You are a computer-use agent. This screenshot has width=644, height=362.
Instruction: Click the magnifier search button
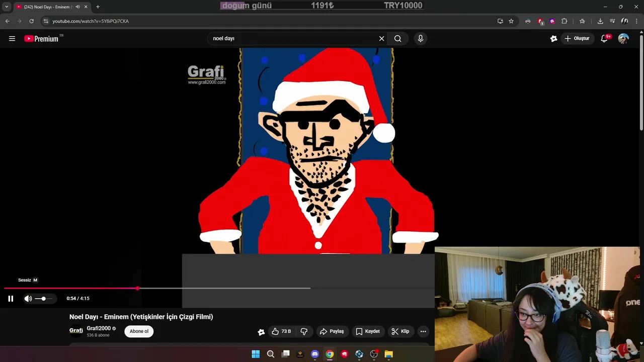(397, 39)
